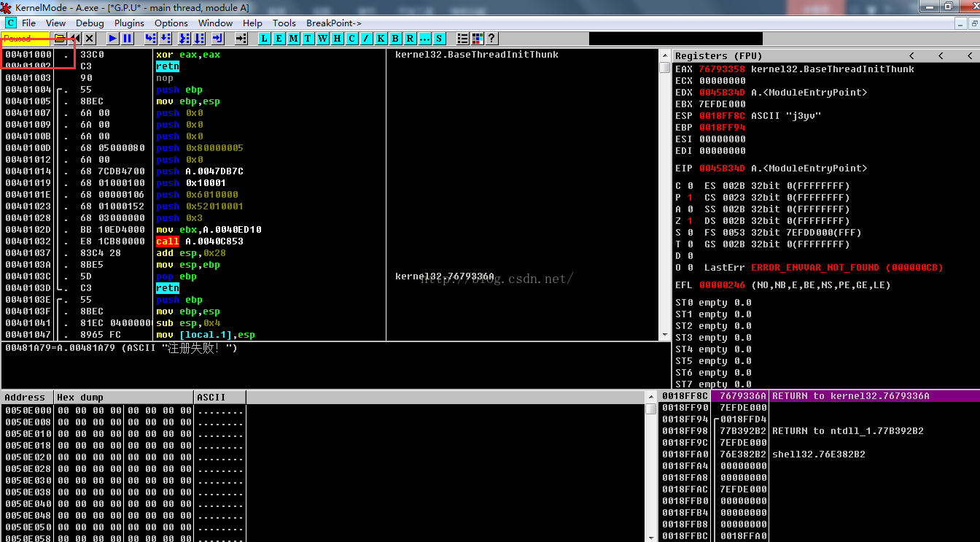Open the File menu
The height and width of the screenshot is (542, 980).
[x=28, y=23]
